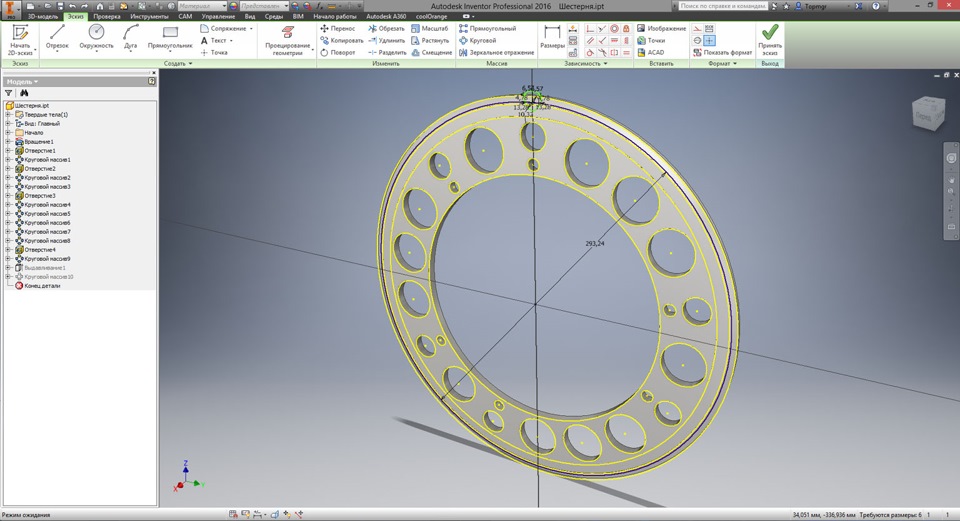Viewport: 960px width, 521px height.
Task: Click the Зеркальное отражение button
Action: pyautogui.click(x=495, y=52)
